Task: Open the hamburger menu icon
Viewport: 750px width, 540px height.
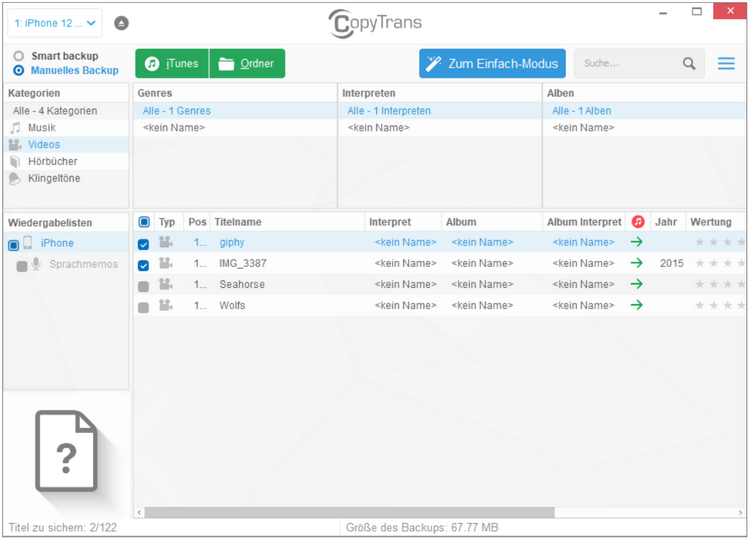Action: click(726, 63)
